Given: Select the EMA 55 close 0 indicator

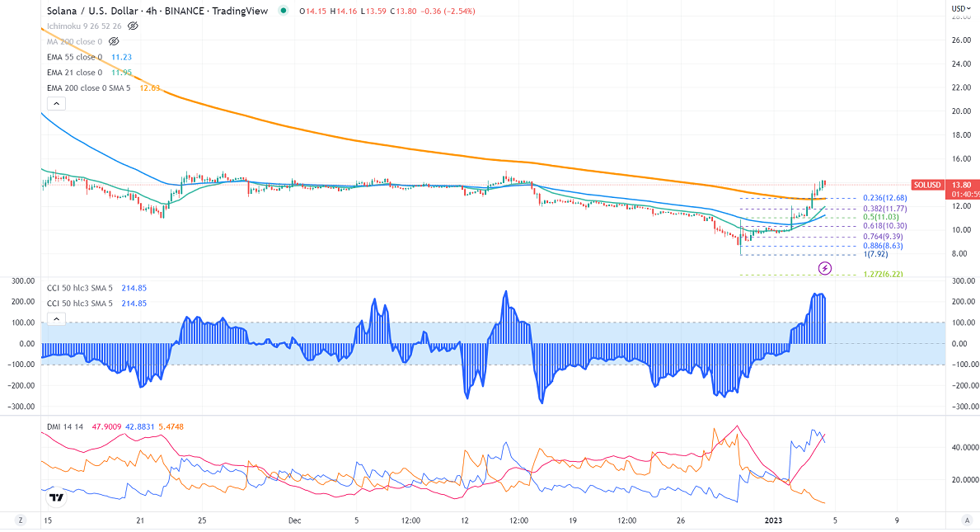Looking at the screenshot, I should [74, 57].
